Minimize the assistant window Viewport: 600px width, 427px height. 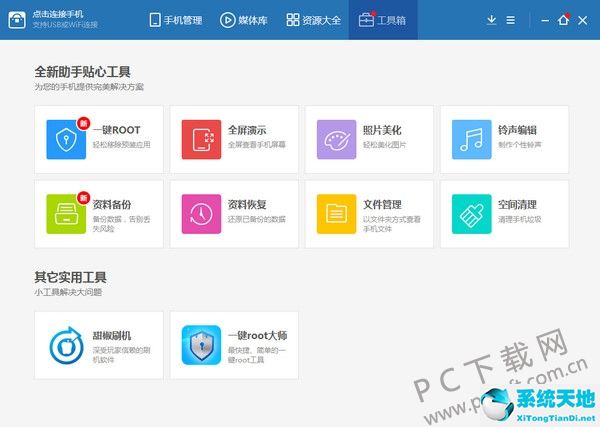(x=545, y=20)
